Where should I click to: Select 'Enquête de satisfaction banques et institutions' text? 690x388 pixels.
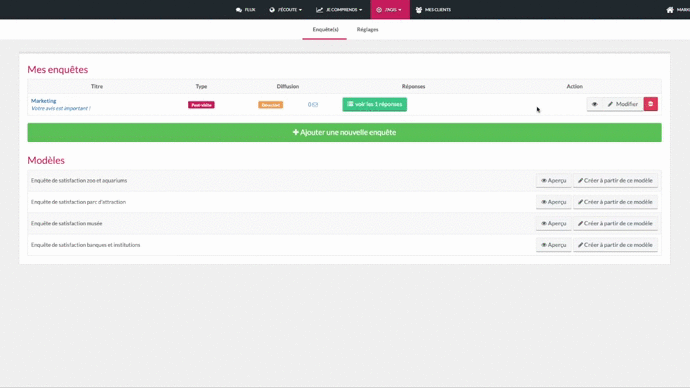[x=85, y=245]
